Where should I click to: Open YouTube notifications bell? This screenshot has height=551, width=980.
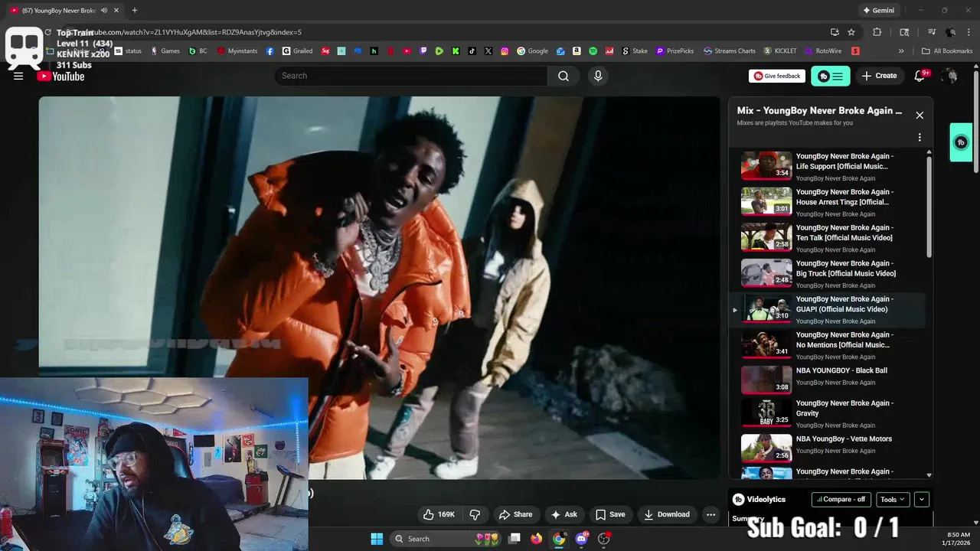pos(920,76)
